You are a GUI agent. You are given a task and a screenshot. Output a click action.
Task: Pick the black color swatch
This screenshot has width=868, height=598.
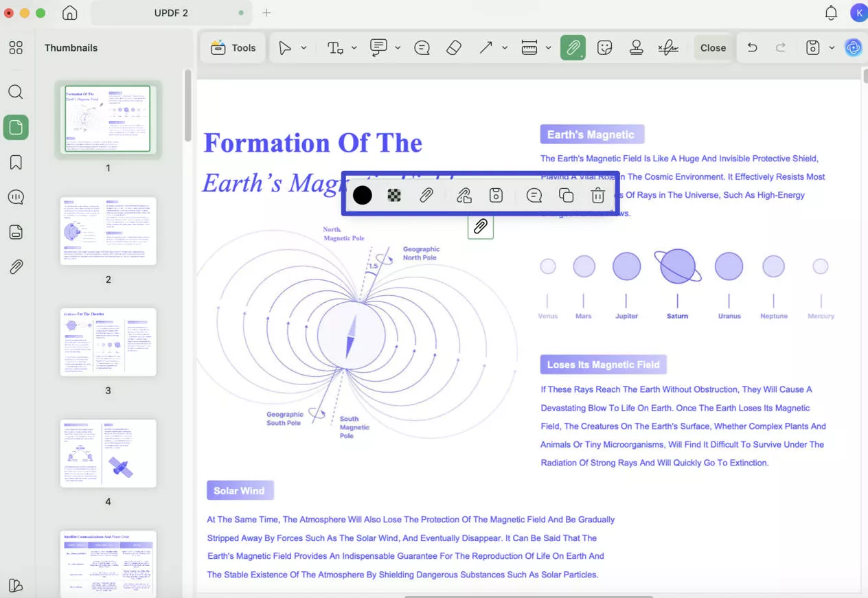[x=363, y=196]
